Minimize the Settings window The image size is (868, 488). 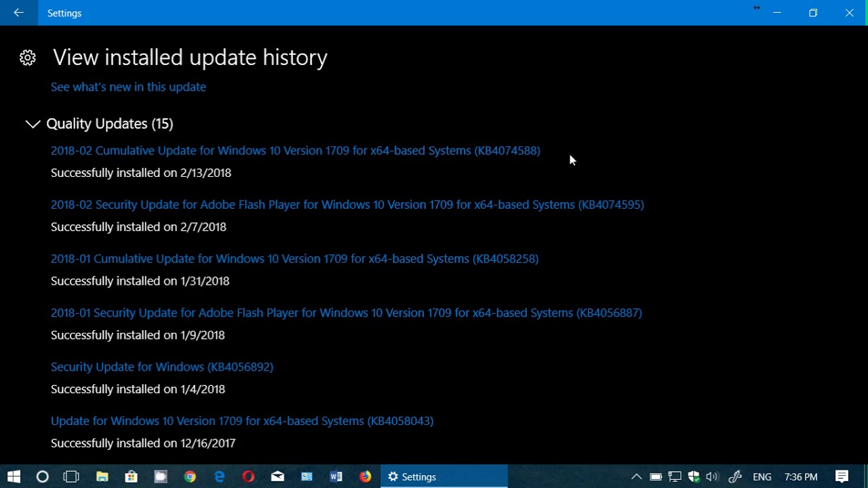point(777,13)
